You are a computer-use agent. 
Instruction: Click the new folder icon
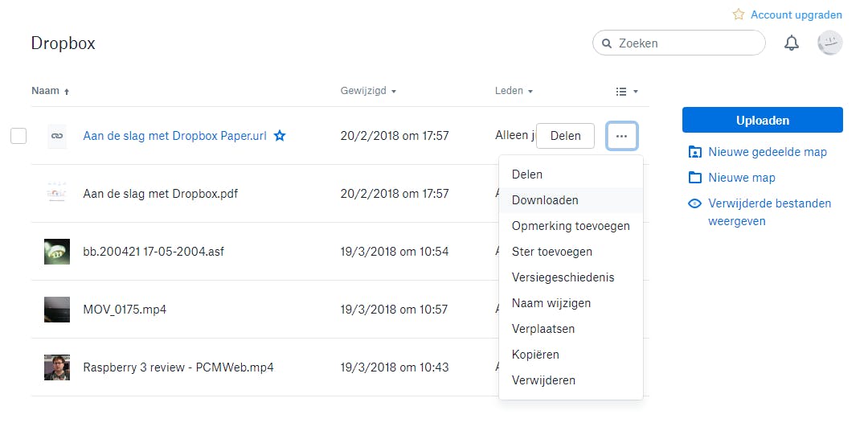(x=695, y=178)
